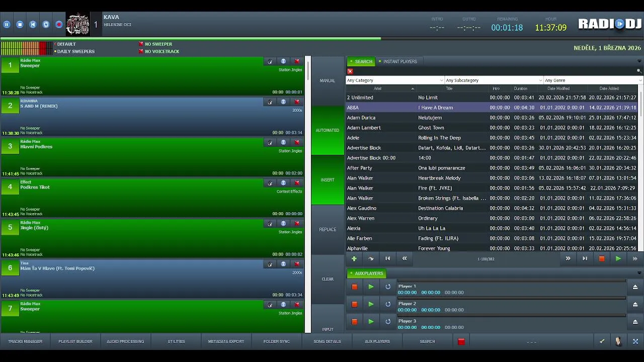
Task: Add selected search track with plus icon
Action: [354, 258]
